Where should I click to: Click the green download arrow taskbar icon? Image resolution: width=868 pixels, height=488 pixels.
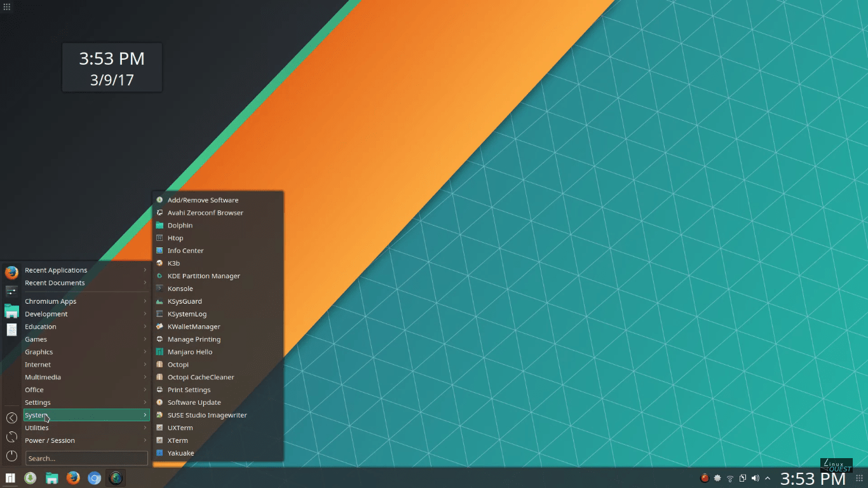tap(30, 478)
